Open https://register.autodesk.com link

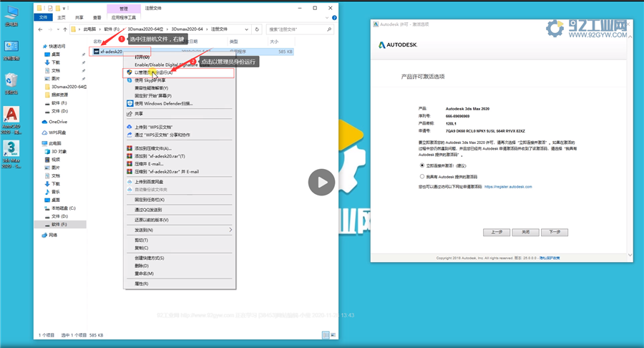[508, 187]
